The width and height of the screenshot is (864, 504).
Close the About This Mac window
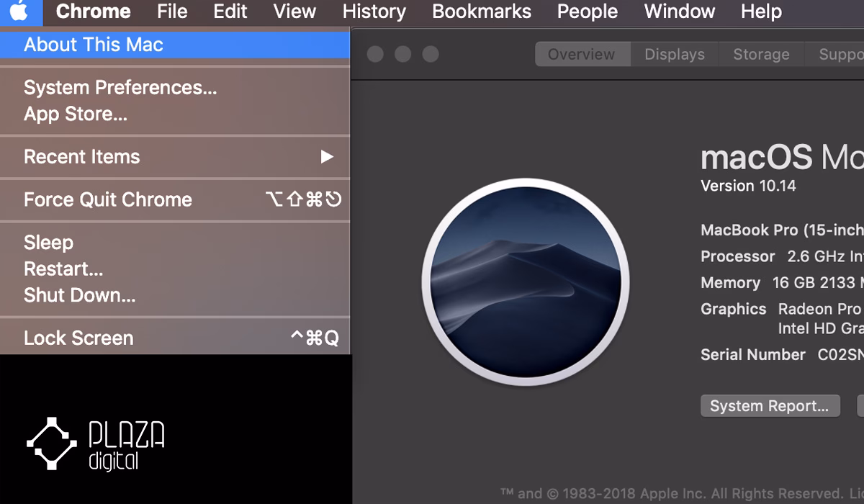point(375,54)
